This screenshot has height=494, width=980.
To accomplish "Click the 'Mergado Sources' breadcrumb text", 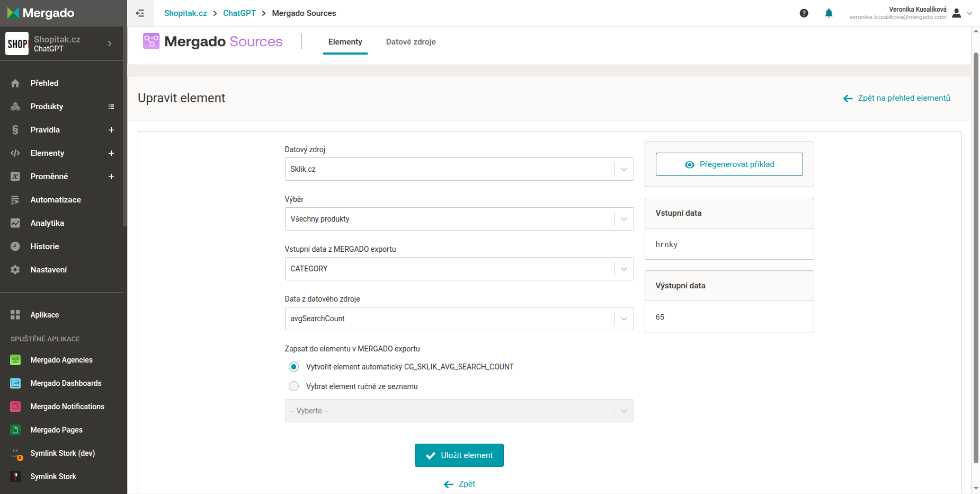I will pos(304,13).
